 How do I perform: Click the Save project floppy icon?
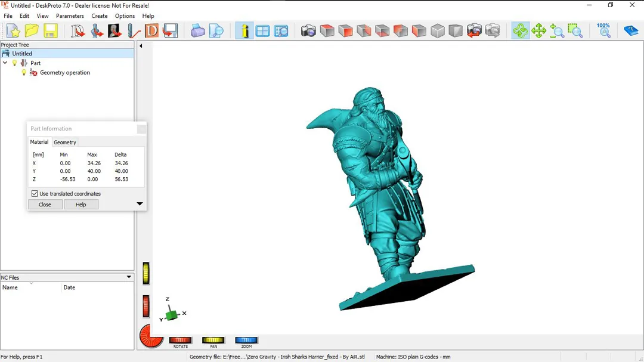tap(50, 31)
